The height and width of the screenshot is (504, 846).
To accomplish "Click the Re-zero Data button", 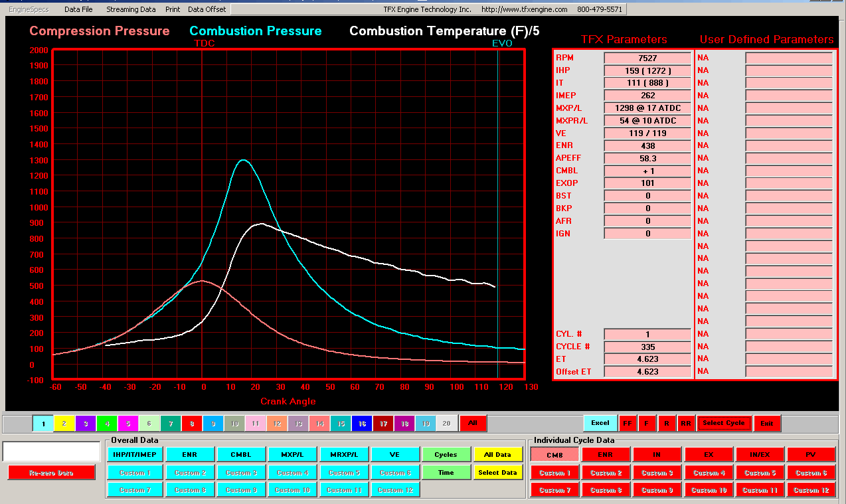I will tap(51, 472).
